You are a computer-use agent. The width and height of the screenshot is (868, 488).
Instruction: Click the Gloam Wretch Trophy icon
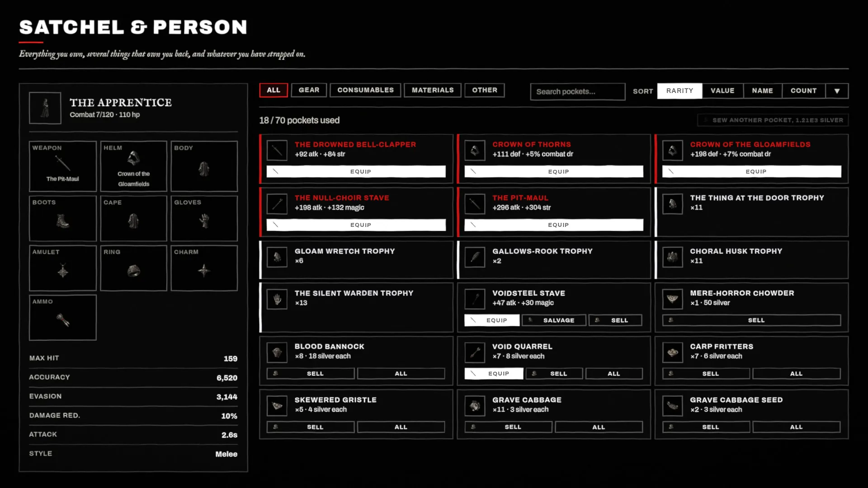pyautogui.click(x=277, y=257)
